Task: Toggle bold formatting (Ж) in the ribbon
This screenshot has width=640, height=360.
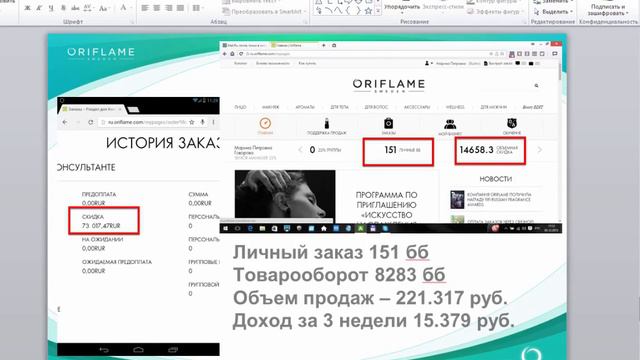Action: click(27, 8)
